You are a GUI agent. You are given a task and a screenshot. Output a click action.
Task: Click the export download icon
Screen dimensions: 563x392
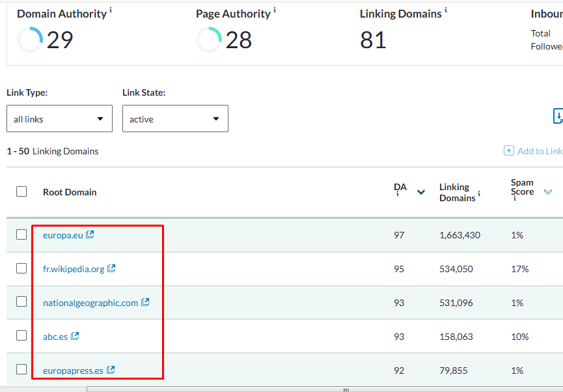(558, 117)
